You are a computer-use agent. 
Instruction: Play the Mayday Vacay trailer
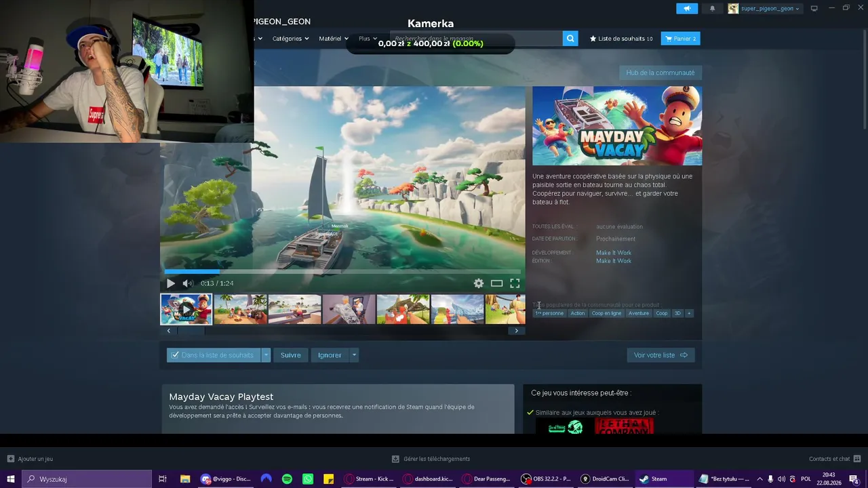point(171,283)
